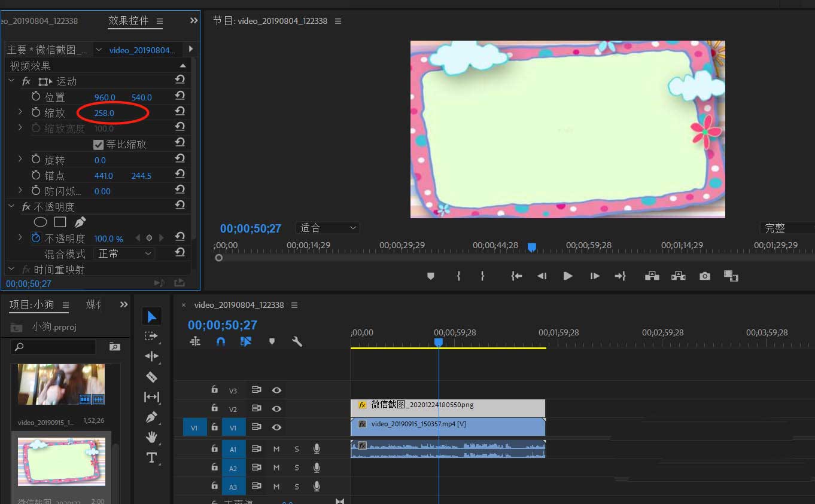Select the picture frame thumbnail in project bin

pos(61,461)
